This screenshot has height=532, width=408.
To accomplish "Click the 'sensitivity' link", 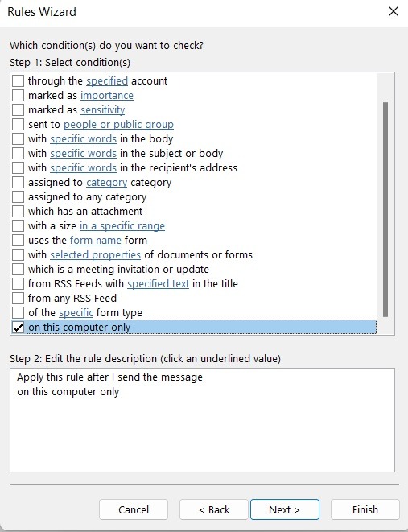I will tap(103, 110).
